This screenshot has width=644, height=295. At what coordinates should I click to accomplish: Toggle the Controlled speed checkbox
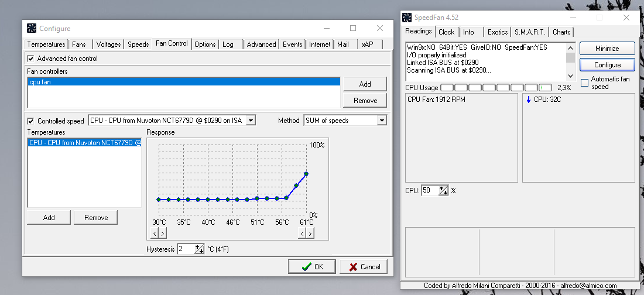[x=30, y=121]
